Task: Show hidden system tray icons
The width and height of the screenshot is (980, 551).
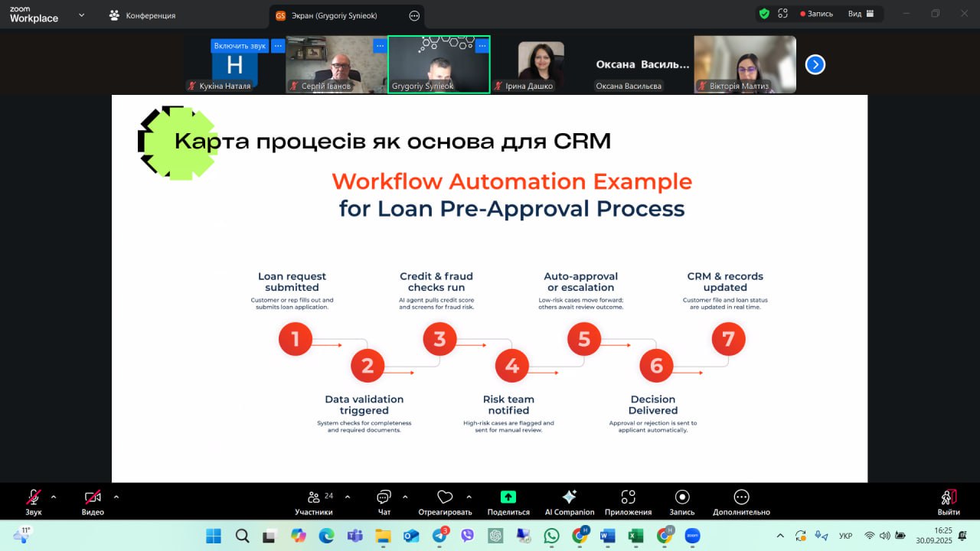Action: 780,536
